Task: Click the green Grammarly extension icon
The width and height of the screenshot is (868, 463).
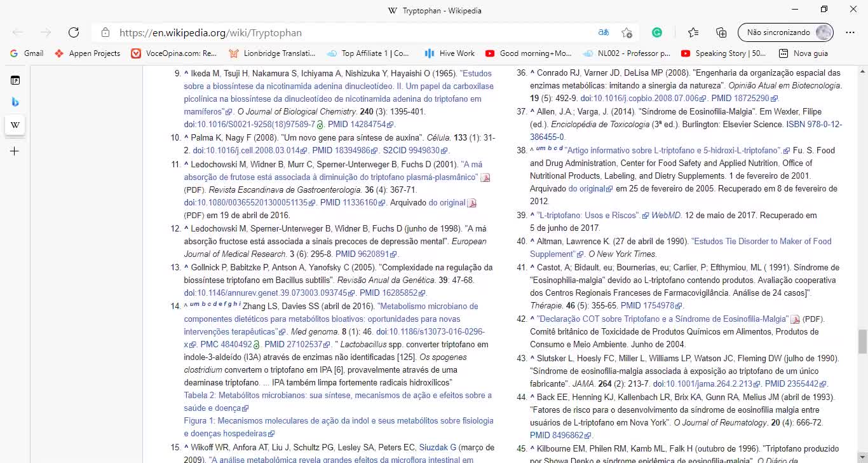Action: [x=657, y=32]
